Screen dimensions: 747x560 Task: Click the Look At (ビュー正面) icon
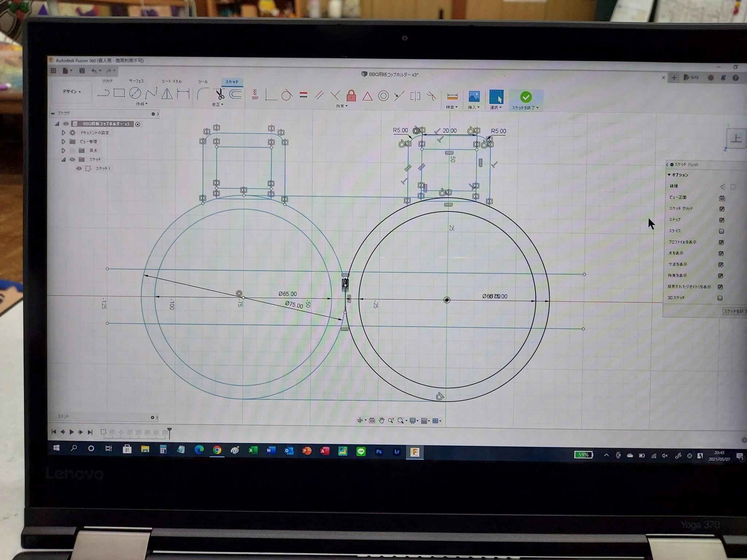click(722, 198)
